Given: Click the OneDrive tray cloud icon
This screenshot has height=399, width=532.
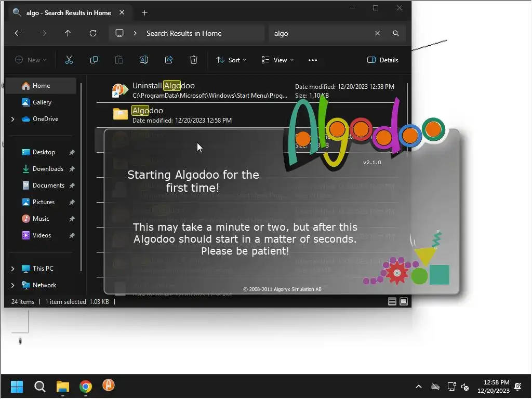Looking at the screenshot, I should click(x=435, y=387).
